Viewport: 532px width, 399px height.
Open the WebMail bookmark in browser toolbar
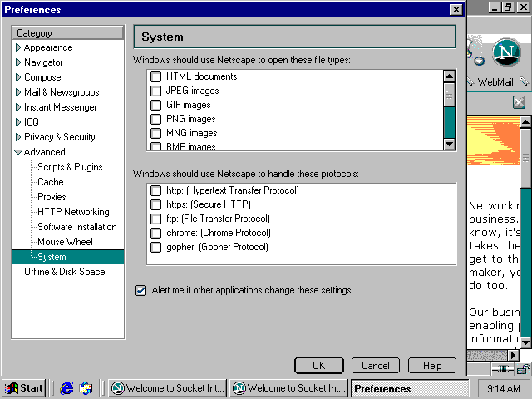(495, 82)
